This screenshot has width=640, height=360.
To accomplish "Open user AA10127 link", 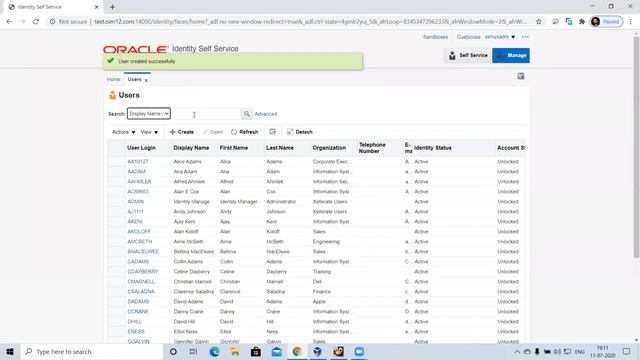I will pyautogui.click(x=138, y=162).
